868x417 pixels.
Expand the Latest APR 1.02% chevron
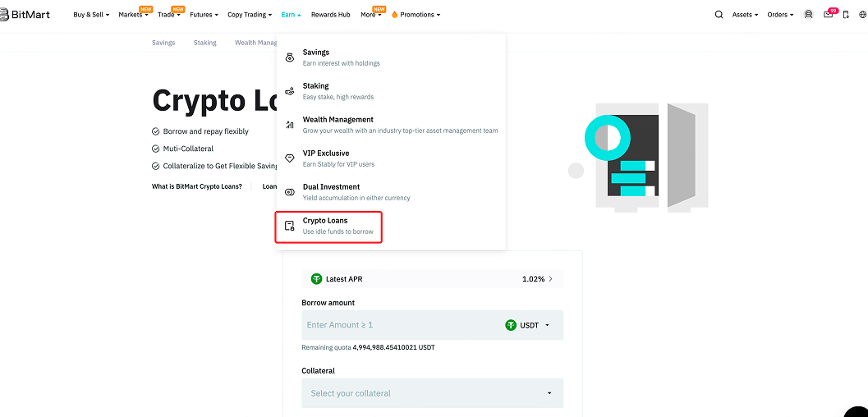tap(550, 279)
